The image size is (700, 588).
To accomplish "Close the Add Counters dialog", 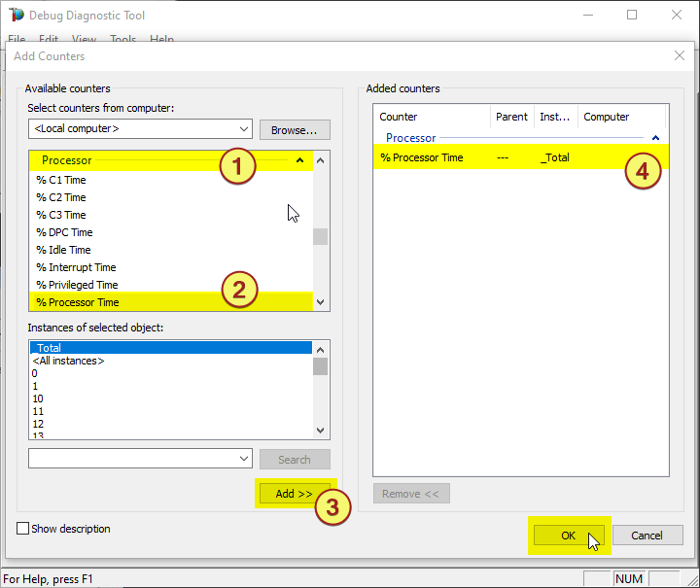I will coord(679,55).
